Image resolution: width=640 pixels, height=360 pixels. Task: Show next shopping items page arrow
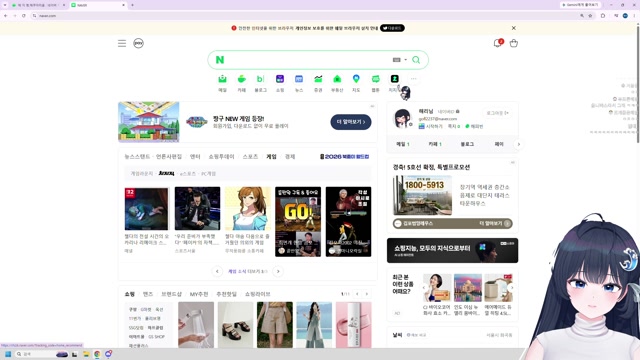click(367, 294)
